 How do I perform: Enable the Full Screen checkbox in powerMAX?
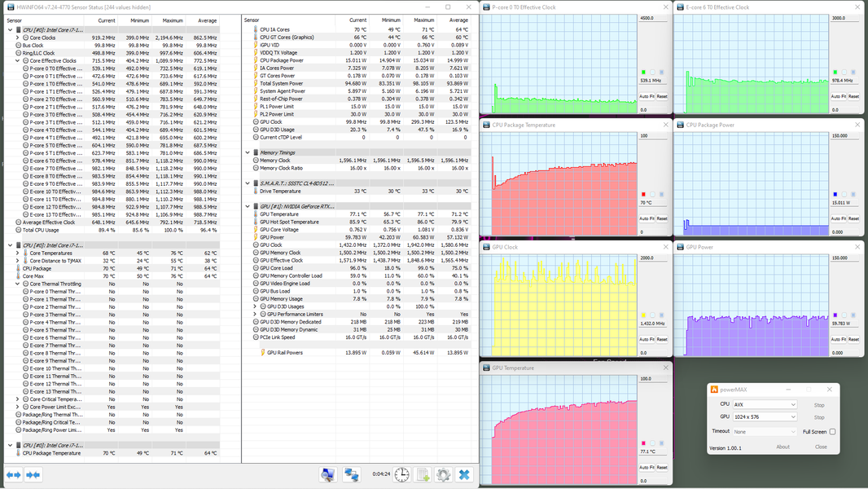point(832,431)
